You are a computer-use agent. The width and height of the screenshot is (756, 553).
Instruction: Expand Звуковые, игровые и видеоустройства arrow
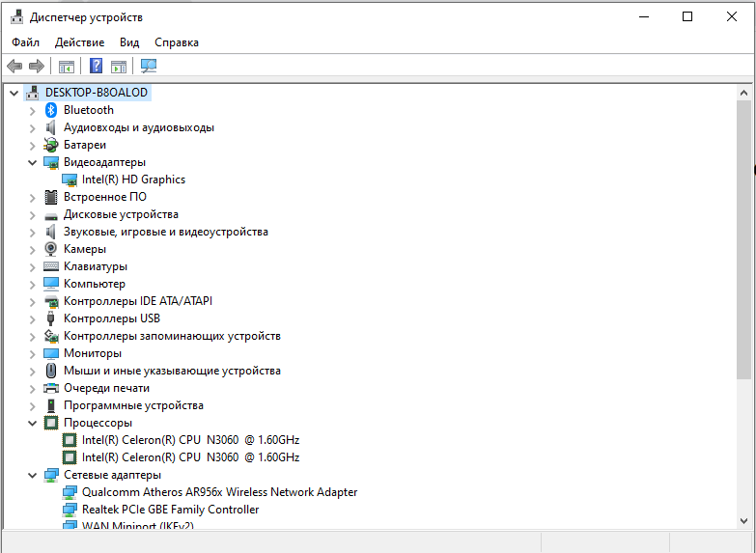click(x=32, y=232)
